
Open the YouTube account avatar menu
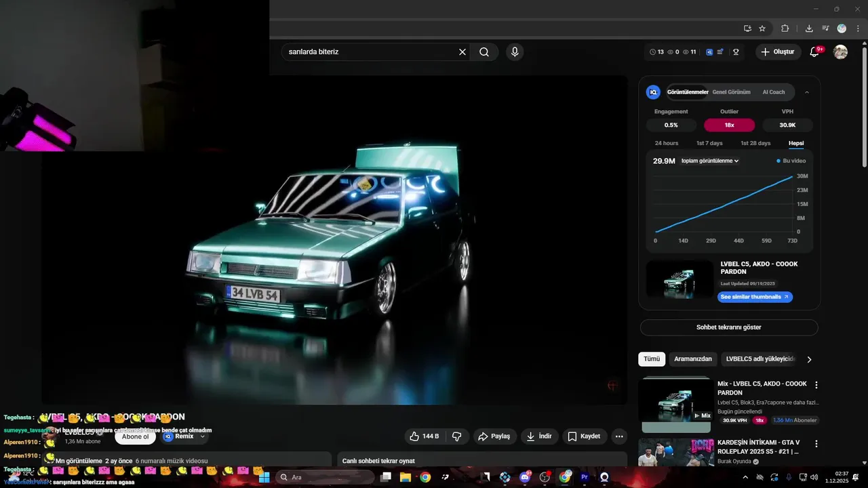[840, 52]
